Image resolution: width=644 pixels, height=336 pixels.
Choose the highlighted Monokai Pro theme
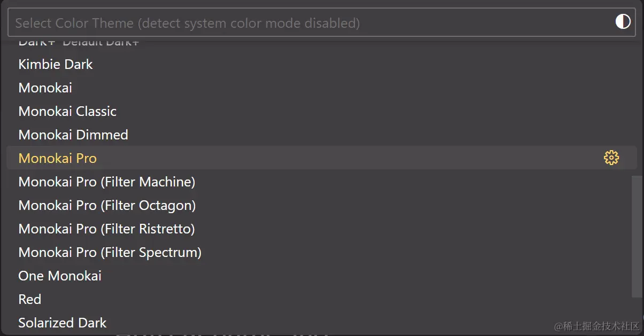pos(322,158)
